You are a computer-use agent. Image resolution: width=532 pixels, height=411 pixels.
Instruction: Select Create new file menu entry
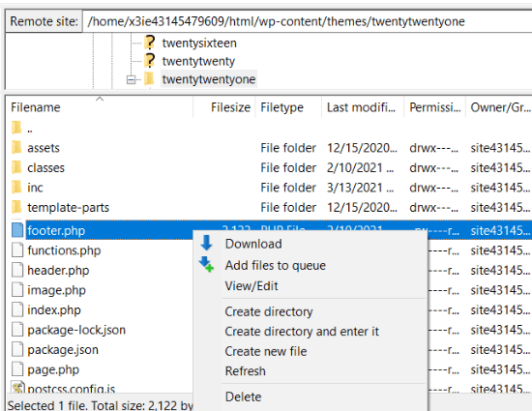[266, 351]
